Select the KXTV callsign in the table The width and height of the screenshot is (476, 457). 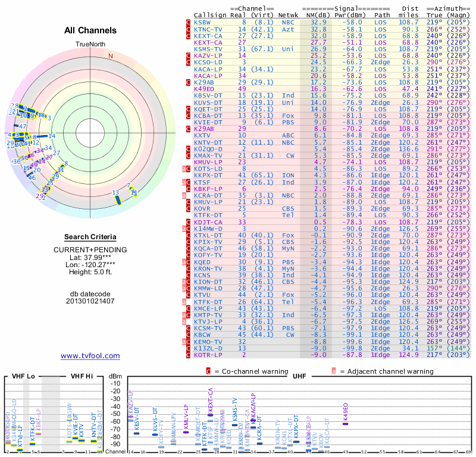(203, 136)
